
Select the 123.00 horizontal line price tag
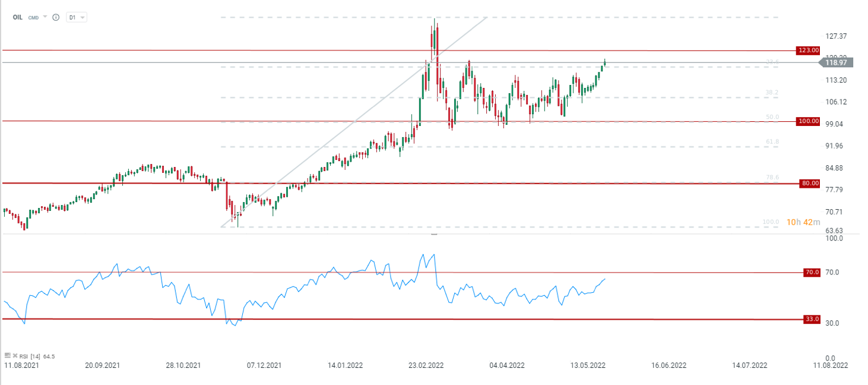click(x=809, y=51)
